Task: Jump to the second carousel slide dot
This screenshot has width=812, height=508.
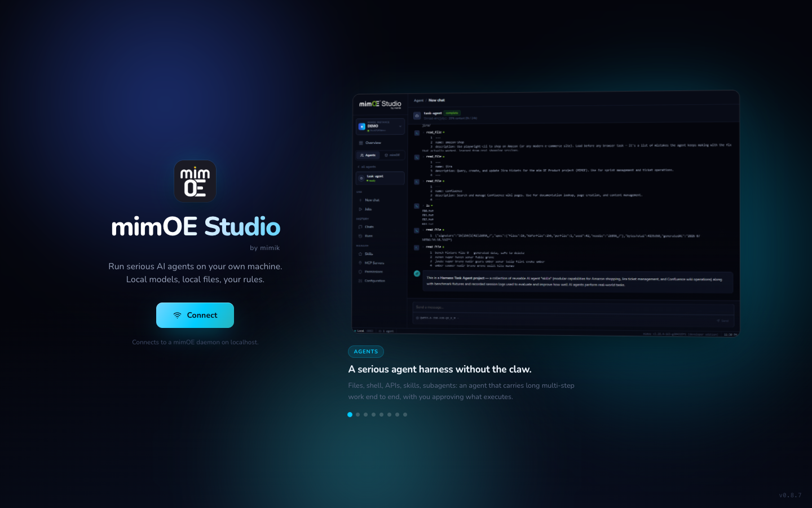Action: (x=358, y=414)
